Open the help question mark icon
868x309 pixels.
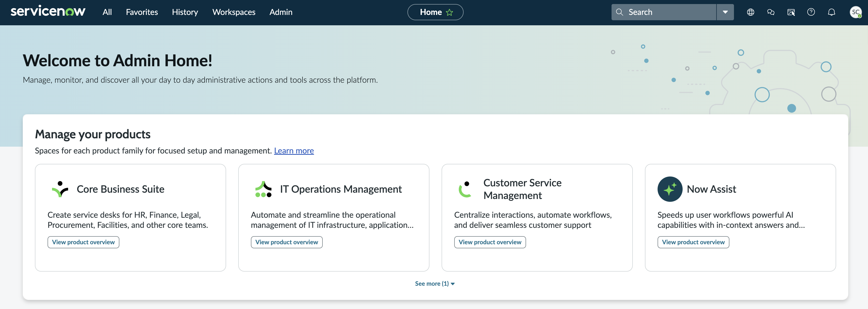click(x=811, y=12)
